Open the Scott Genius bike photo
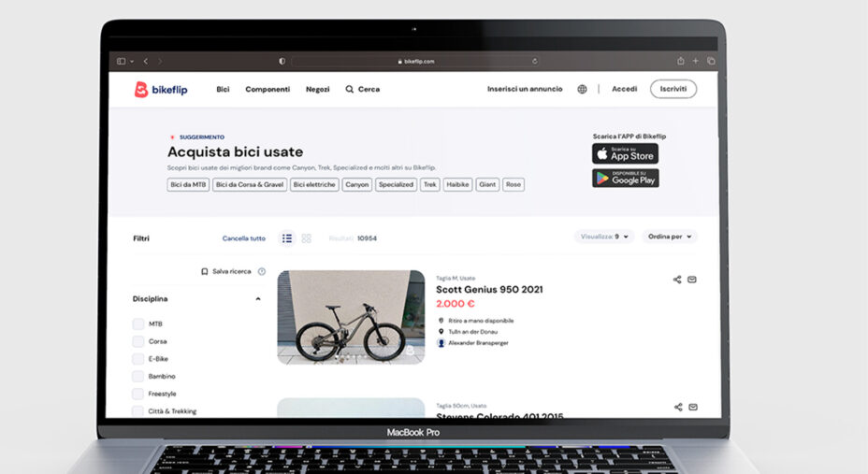Image resolution: width=868 pixels, height=474 pixels. coord(351,318)
